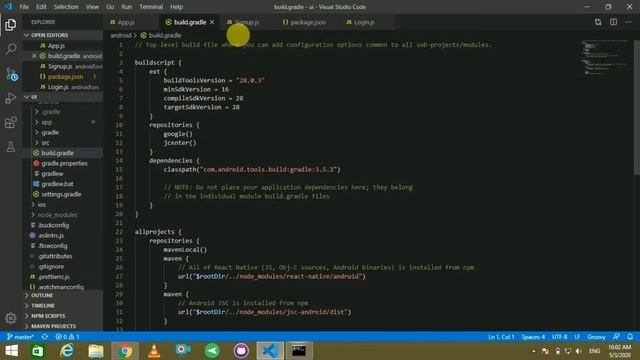This screenshot has height=360, width=640.
Task: Open the Go menu
Action: coord(110,7)
